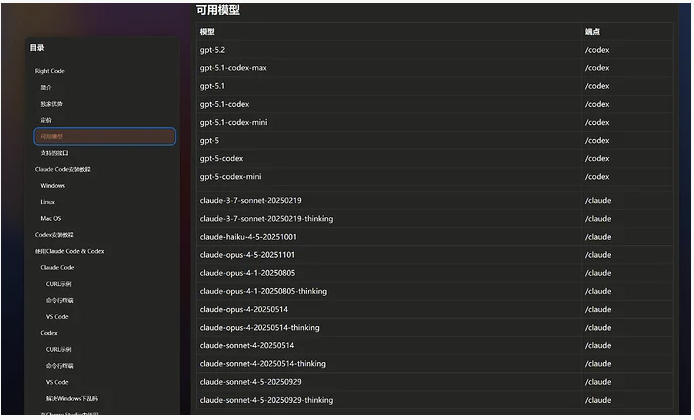The width and height of the screenshot is (694, 420).
Task: Open the 定价 entry in the sidebar
Action: coord(46,120)
